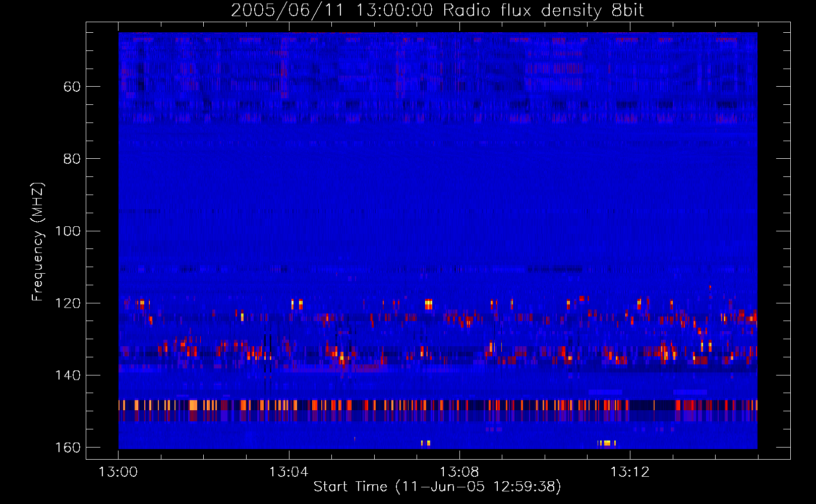Click the 100 frequency tick label
Screen dimensions: 816x504
coord(68,231)
